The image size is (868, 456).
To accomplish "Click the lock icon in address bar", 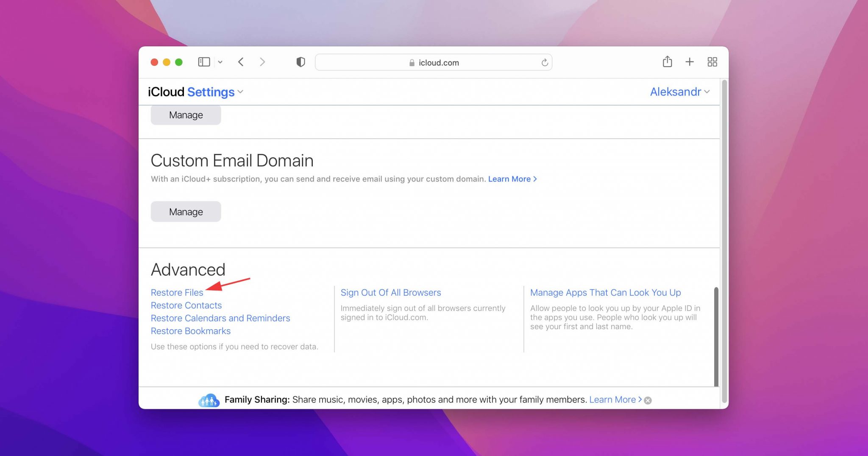I will point(412,63).
